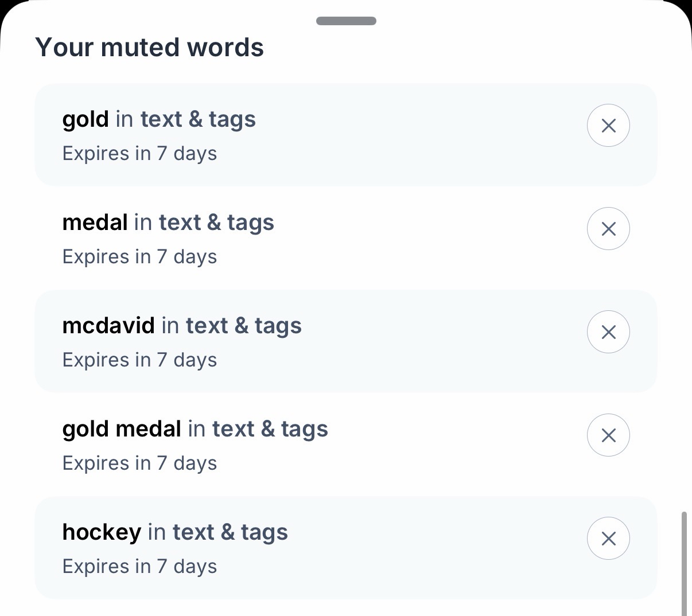This screenshot has height=616, width=692.
Task: Click "text & tags" in the mcdavid row
Action: pyautogui.click(x=243, y=326)
